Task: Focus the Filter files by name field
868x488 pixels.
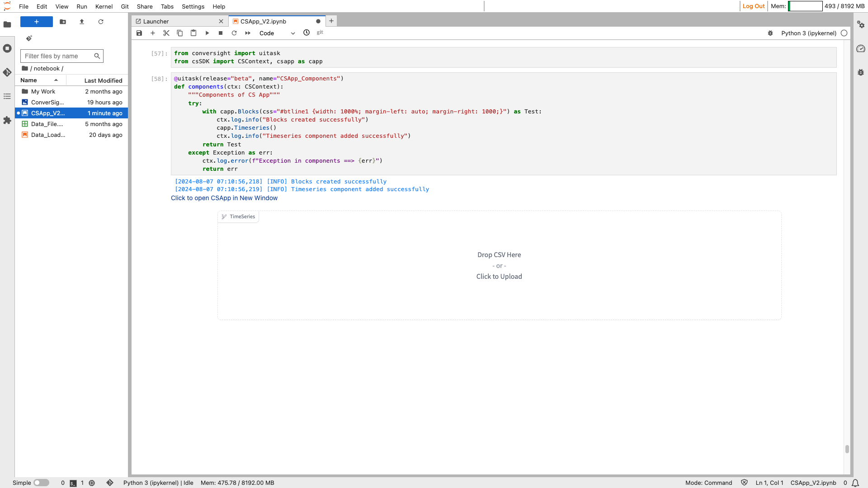Action: 62,56
